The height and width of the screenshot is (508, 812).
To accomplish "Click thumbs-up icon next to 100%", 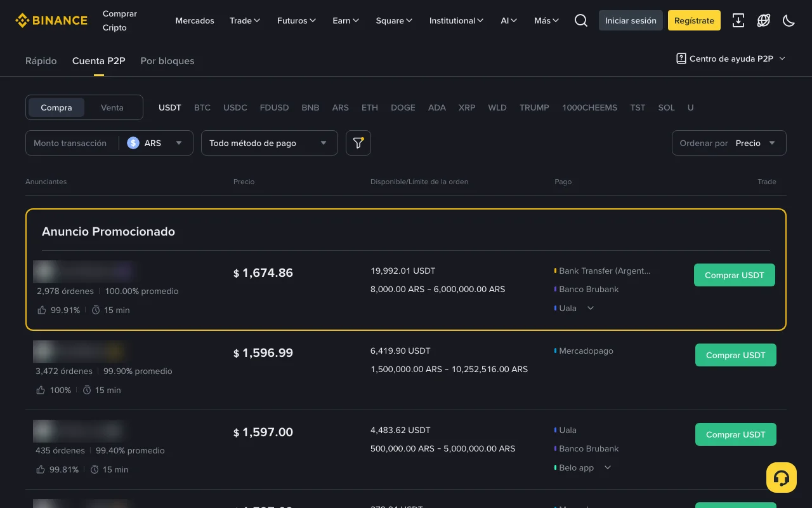I will click(x=41, y=390).
